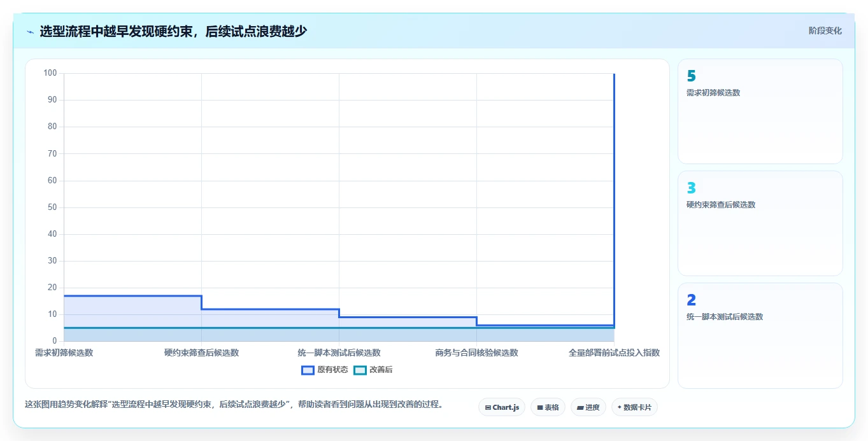Click the 表格 tag button
The image size is (868, 441).
(548, 407)
